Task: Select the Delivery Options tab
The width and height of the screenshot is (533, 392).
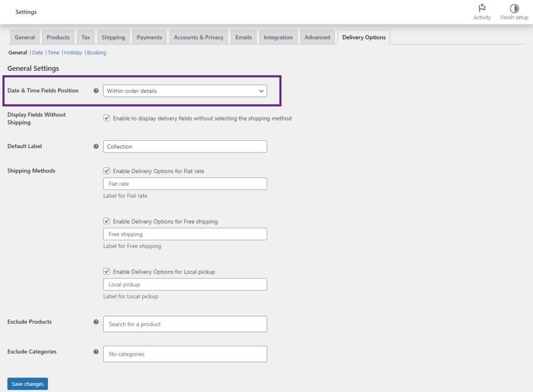Action: (364, 37)
